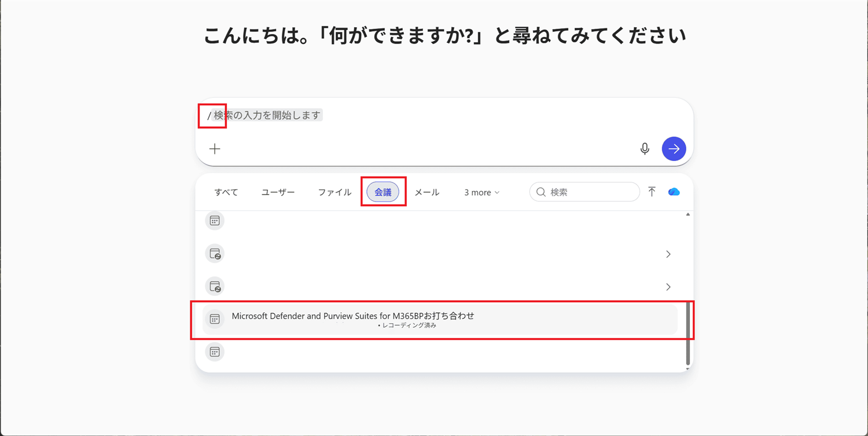868x436 pixels.
Task: Click the plus icon to add content
Action: (x=215, y=149)
